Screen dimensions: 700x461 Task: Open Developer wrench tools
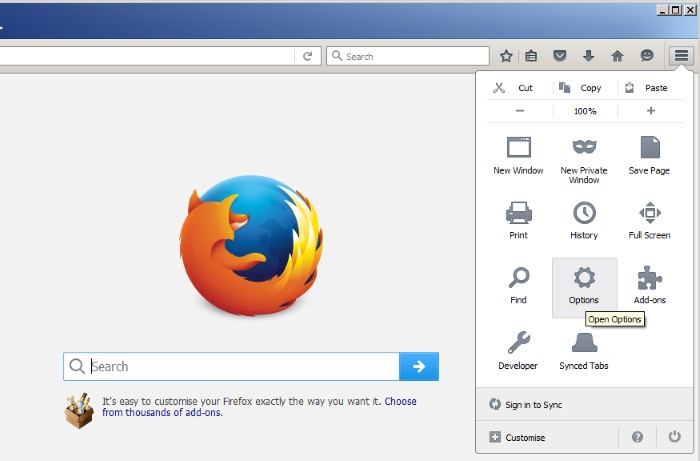click(518, 351)
